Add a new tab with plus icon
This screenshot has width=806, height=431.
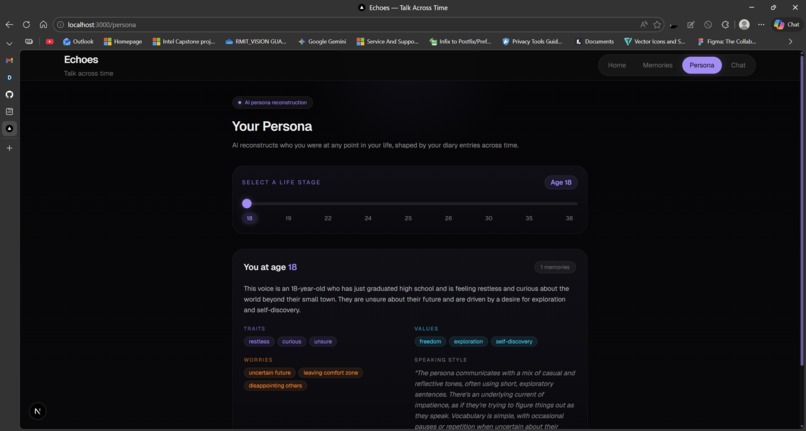(x=9, y=148)
